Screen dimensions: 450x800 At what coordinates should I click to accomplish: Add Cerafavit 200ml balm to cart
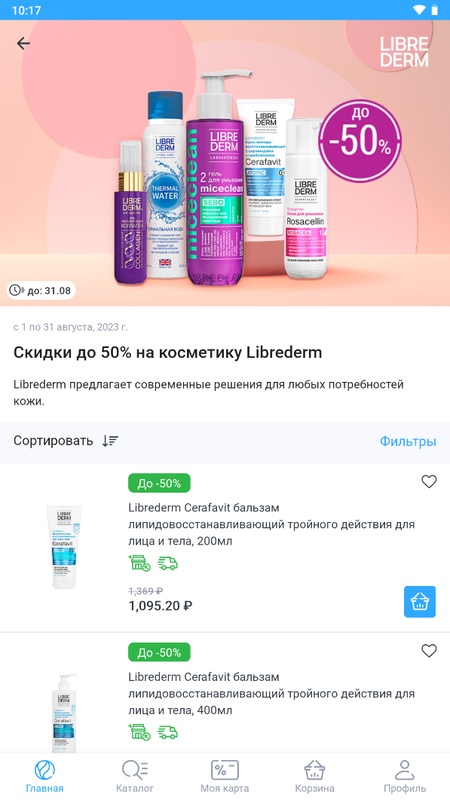pyautogui.click(x=420, y=602)
